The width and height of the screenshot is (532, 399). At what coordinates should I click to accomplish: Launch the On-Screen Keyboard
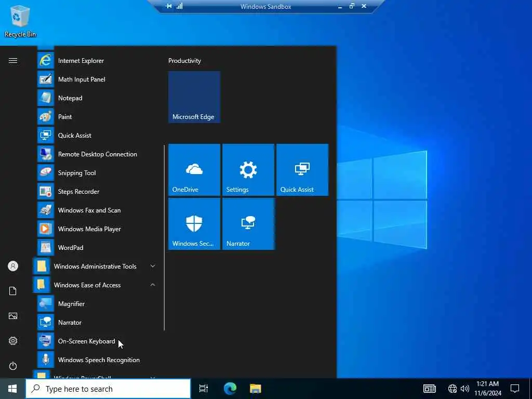tap(97, 341)
